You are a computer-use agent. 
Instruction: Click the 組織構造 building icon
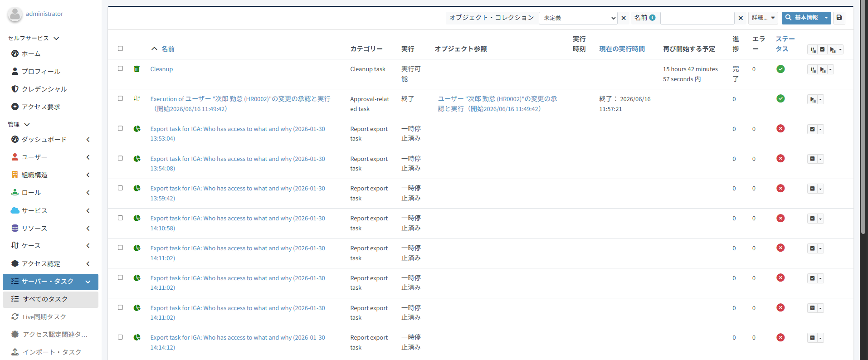pyautogui.click(x=15, y=175)
